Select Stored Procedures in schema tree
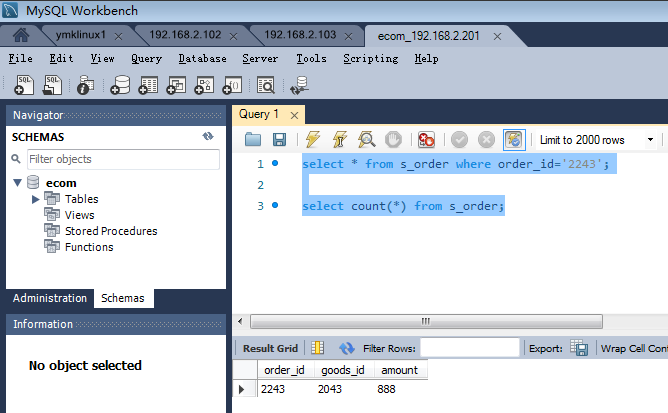Viewport: 668px width, 413px height. point(111,231)
